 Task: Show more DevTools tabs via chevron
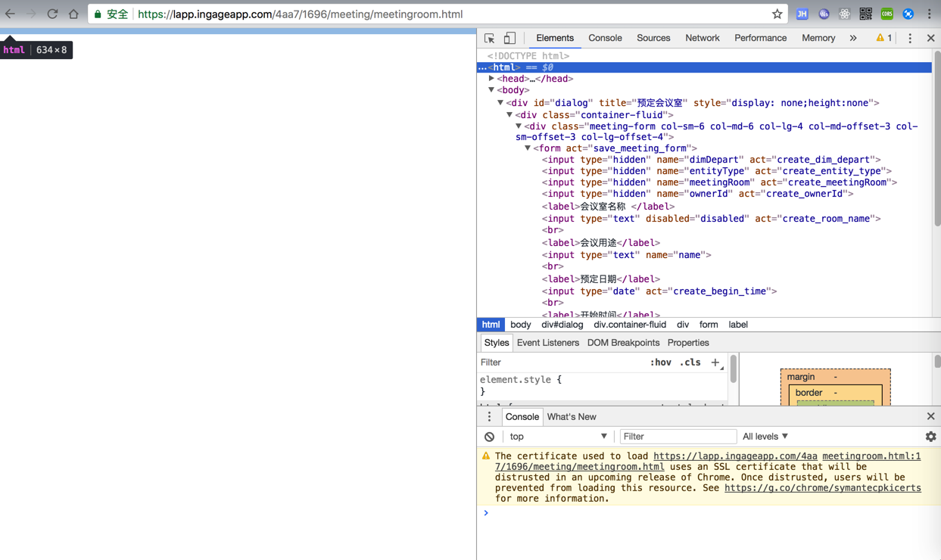click(x=853, y=38)
